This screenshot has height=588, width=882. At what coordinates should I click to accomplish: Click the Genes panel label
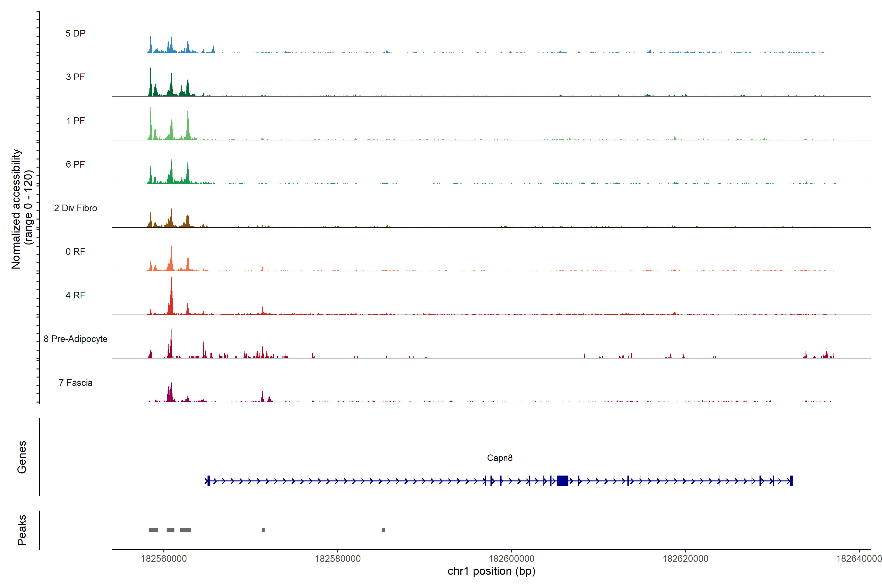[22, 457]
